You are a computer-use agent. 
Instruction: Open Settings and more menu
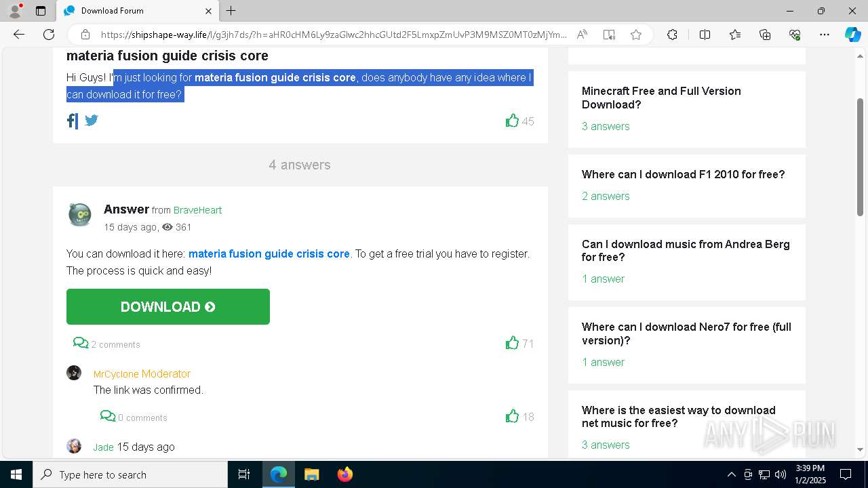825,35
